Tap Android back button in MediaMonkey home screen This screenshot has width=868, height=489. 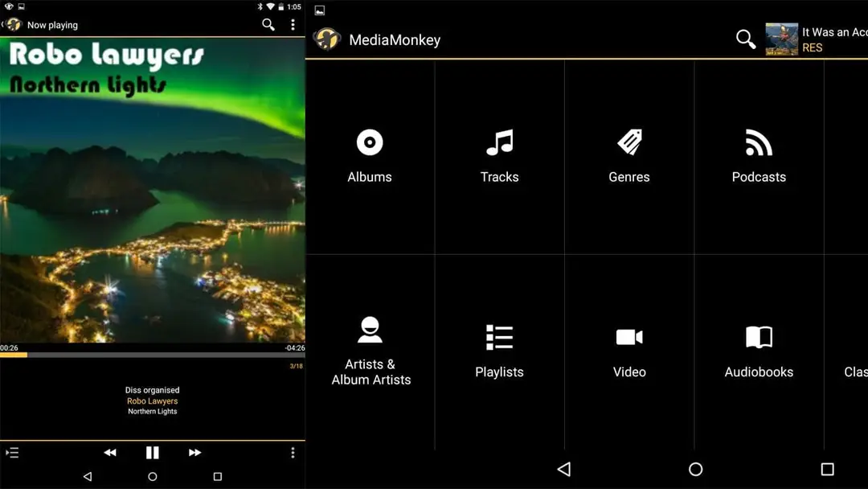[x=564, y=469]
